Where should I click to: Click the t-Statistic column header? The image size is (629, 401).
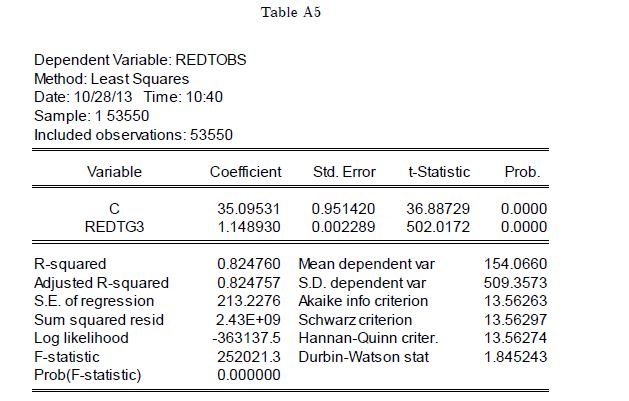(x=438, y=172)
